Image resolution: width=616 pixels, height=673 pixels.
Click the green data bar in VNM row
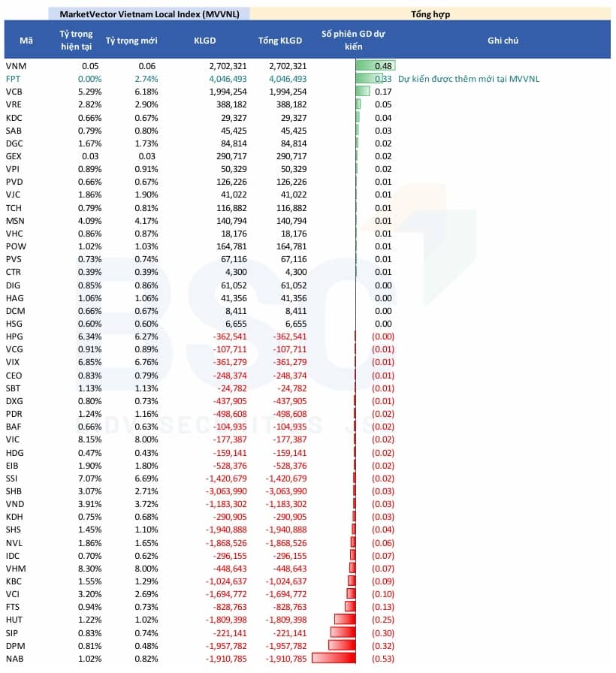click(375, 66)
